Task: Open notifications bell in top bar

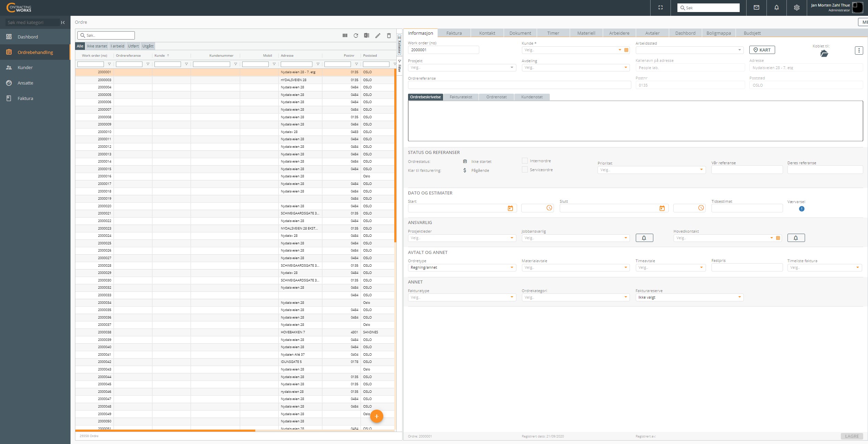Action: pyautogui.click(x=776, y=8)
